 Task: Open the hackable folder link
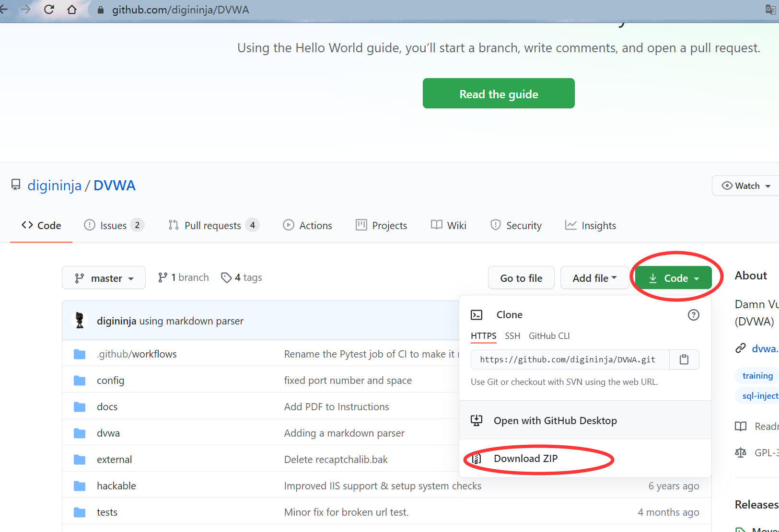pyautogui.click(x=116, y=486)
